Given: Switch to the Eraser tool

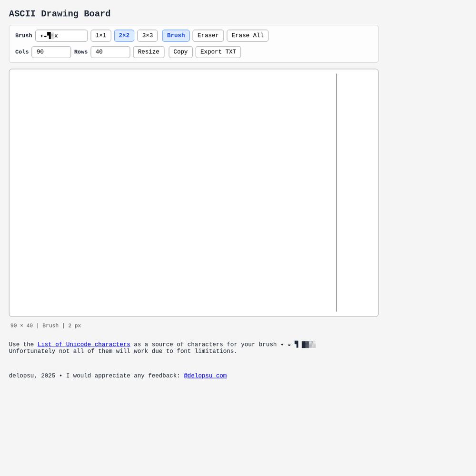Looking at the screenshot, I should pyautogui.click(x=208, y=36).
